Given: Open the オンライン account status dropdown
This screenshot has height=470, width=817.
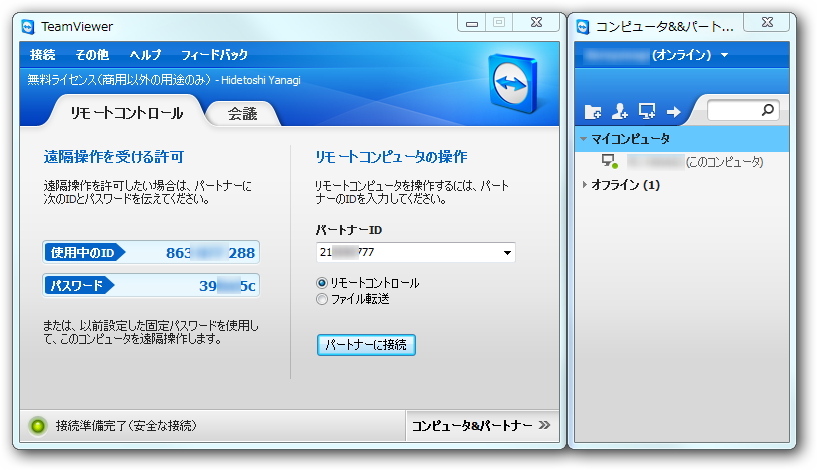Looking at the screenshot, I should 724,55.
